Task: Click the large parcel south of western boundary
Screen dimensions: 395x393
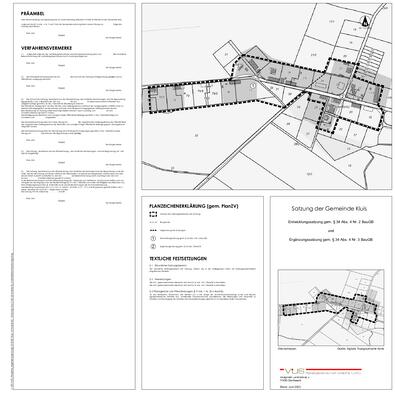Action: (197, 135)
